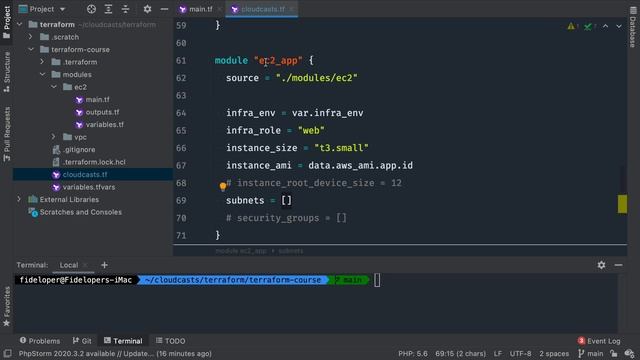The image size is (640, 360).
Task: Select the Local terminal tab
Action: (x=69, y=265)
